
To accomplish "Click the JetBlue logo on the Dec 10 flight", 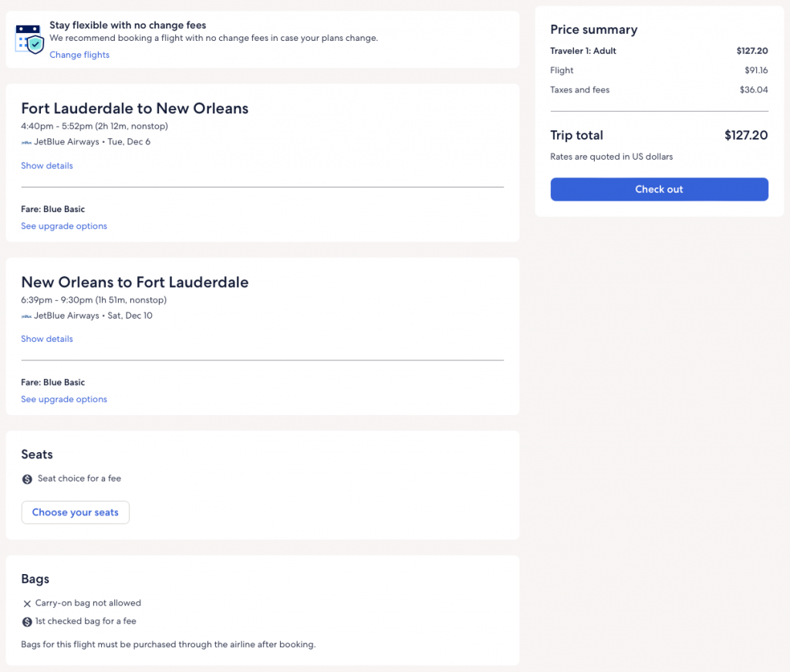I will pos(27,316).
